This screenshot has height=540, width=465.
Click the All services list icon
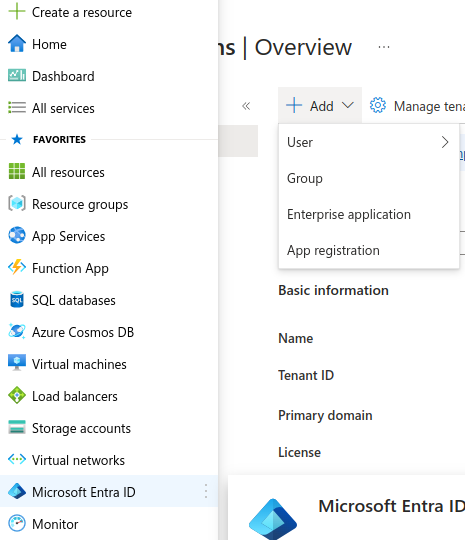(17, 107)
